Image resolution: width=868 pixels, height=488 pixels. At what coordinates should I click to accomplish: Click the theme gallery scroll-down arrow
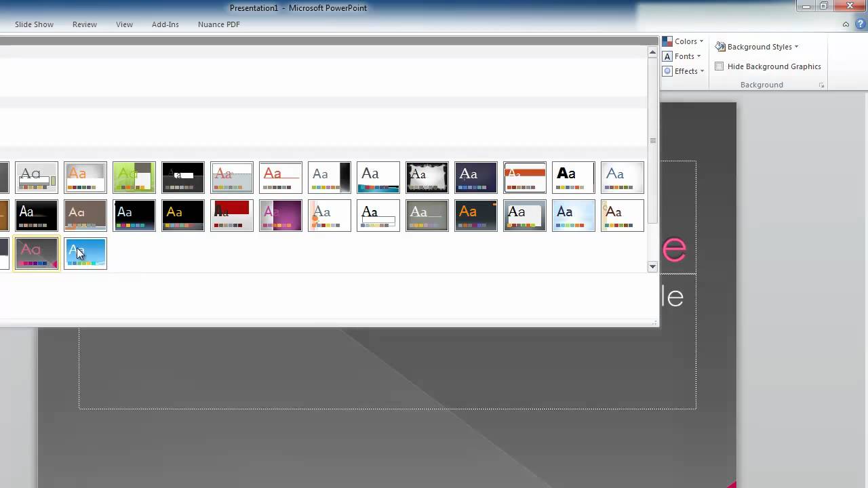652,267
